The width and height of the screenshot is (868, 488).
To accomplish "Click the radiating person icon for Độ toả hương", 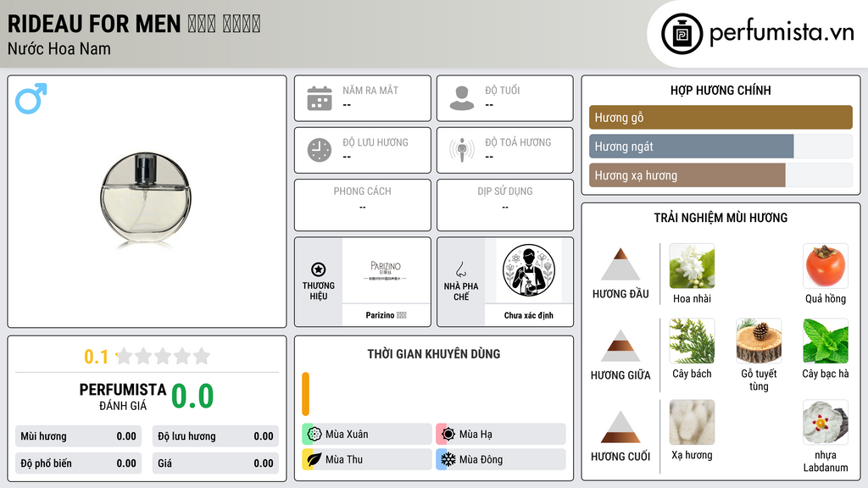I will [x=462, y=150].
